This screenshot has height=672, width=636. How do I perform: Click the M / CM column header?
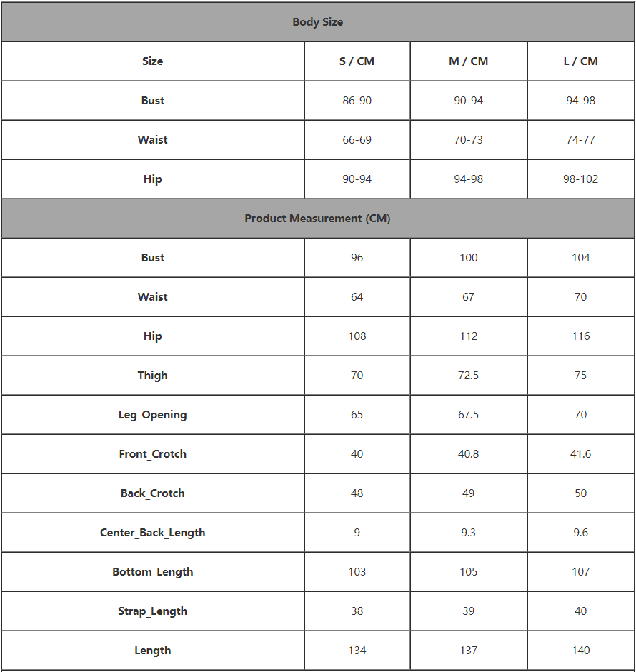tap(468, 61)
